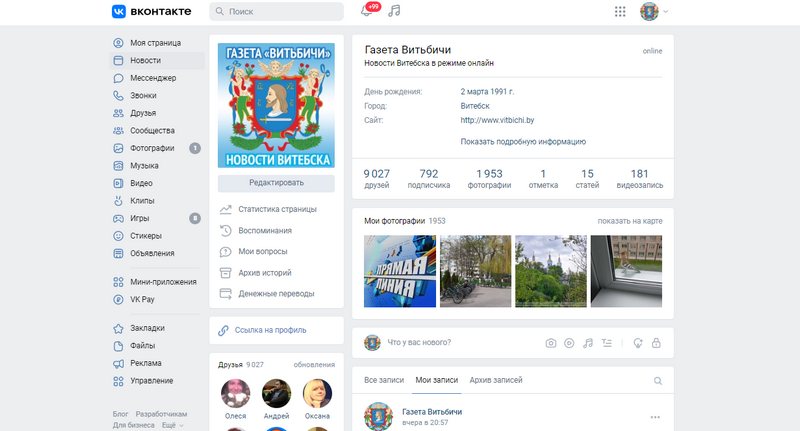
Task: Click the search field Поиск
Action: (276, 11)
